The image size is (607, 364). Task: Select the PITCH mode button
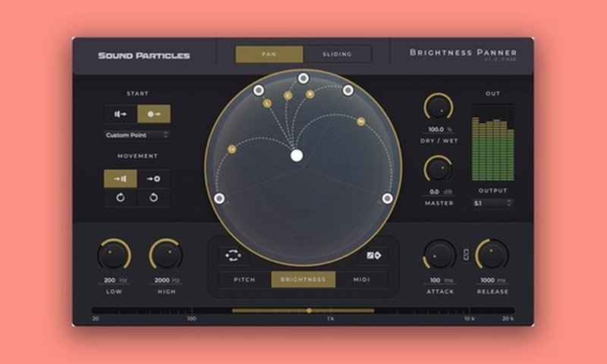244,280
